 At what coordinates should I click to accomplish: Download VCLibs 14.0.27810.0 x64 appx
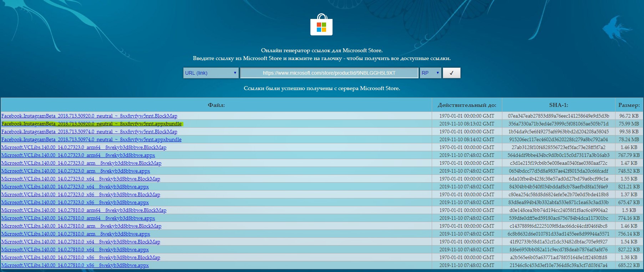click(x=75, y=249)
